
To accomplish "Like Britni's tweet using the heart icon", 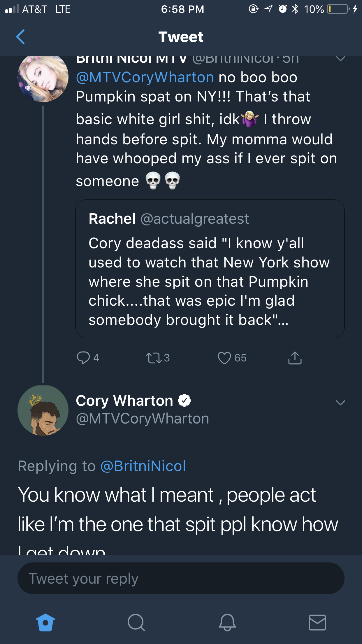I will pos(224,358).
